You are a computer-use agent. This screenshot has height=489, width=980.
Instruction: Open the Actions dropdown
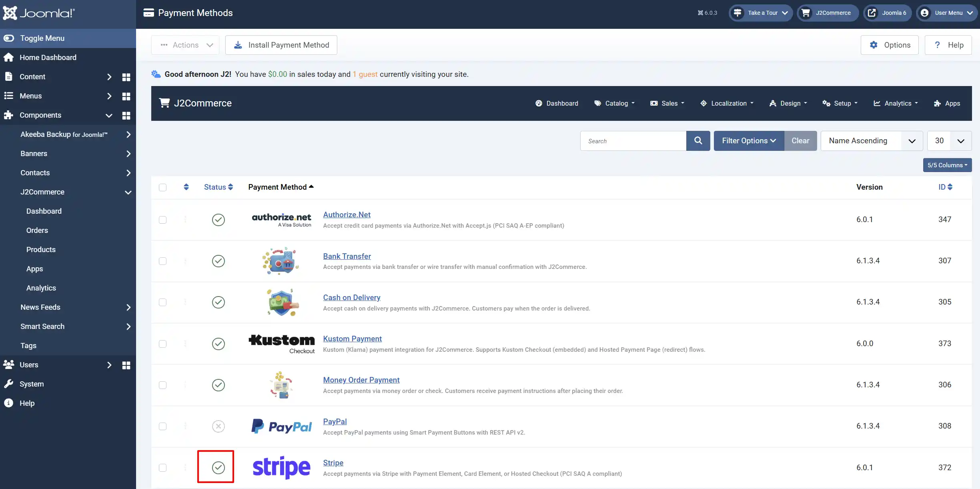click(x=185, y=45)
